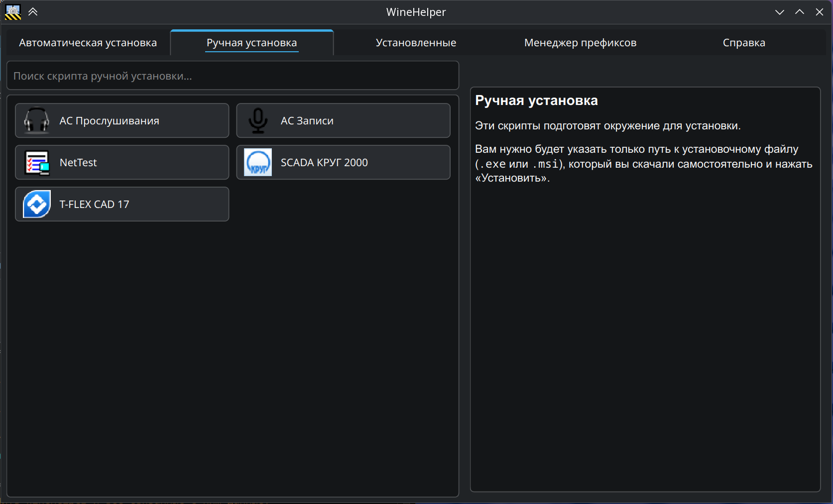The image size is (833, 504).
Task: Switch to the Автоматическая установка tab
Action: [88, 43]
